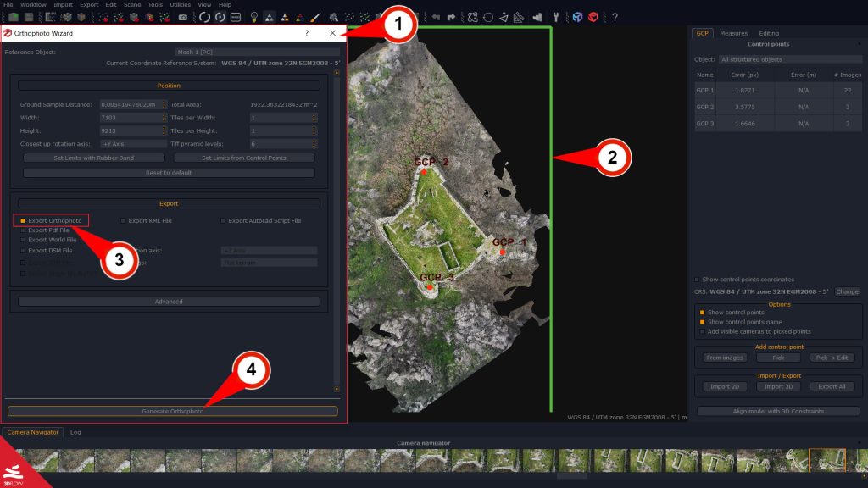The height and width of the screenshot is (488, 868).
Task: Click the paint brush editing tool
Action: 314,15
